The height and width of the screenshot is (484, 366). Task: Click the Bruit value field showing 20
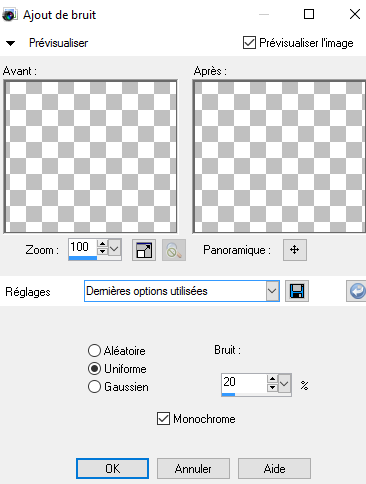pos(244,383)
